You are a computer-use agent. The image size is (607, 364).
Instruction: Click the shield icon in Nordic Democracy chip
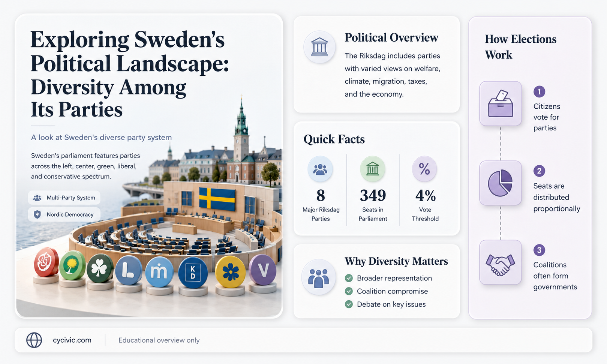tap(37, 214)
